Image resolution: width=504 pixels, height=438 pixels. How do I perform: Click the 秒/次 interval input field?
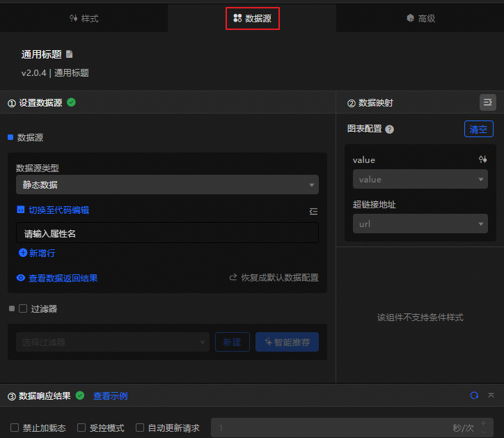(352, 428)
